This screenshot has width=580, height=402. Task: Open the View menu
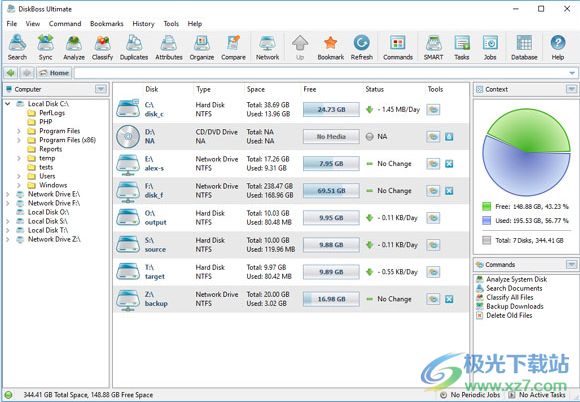33,24
